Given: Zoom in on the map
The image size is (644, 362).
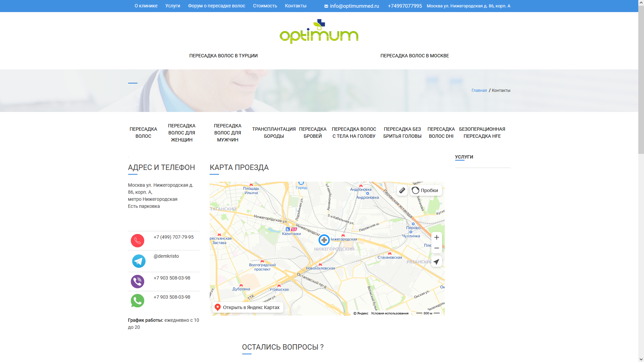Looking at the screenshot, I should click(437, 237).
